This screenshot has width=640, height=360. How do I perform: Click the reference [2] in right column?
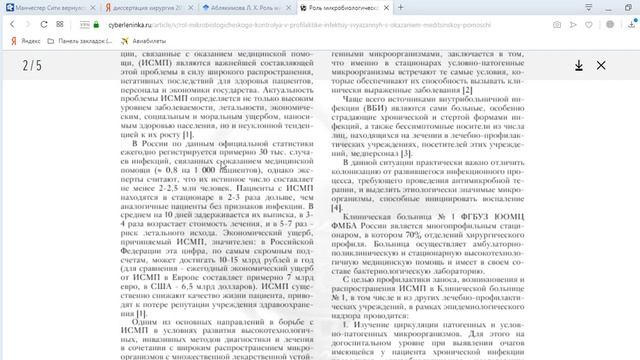[467, 90]
